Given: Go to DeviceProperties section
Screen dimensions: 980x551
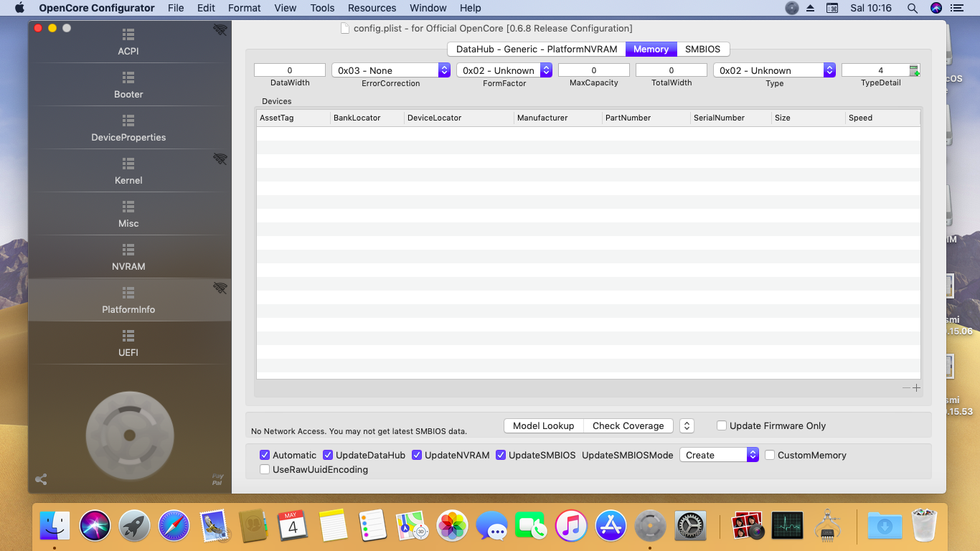Looking at the screenshot, I should click(129, 128).
